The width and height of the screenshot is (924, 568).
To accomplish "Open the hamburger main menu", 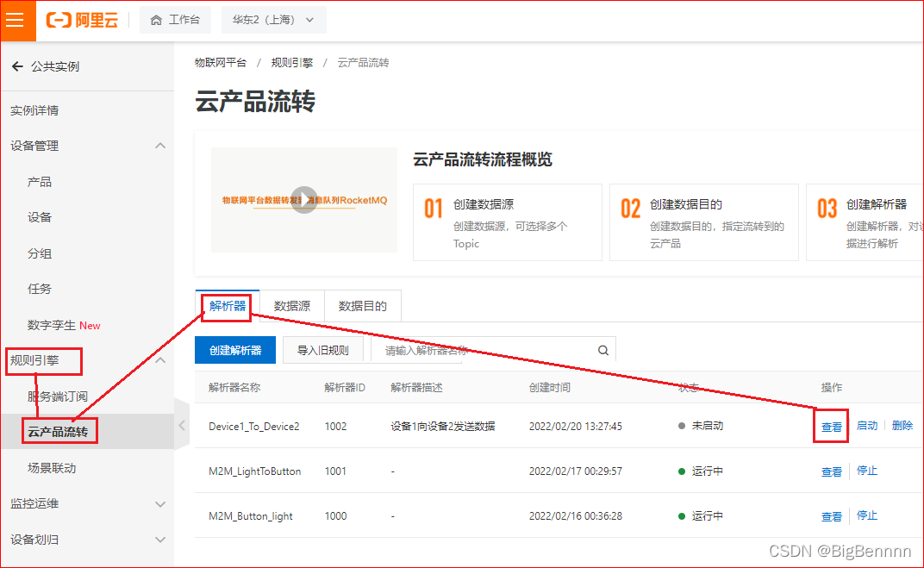I will (x=16, y=20).
